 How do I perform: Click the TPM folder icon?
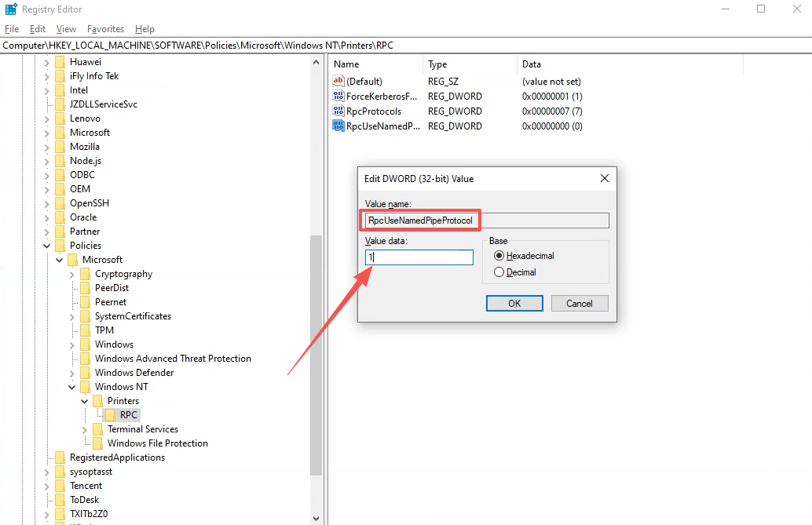coord(85,330)
